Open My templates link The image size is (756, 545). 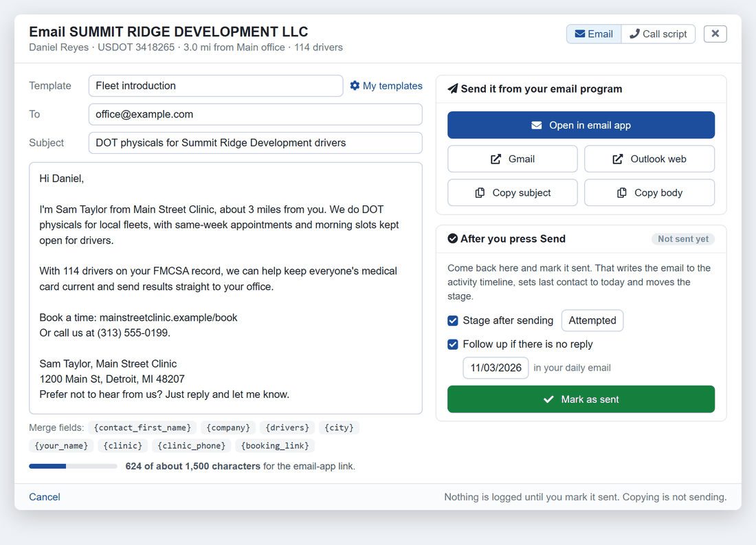(x=386, y=86)
